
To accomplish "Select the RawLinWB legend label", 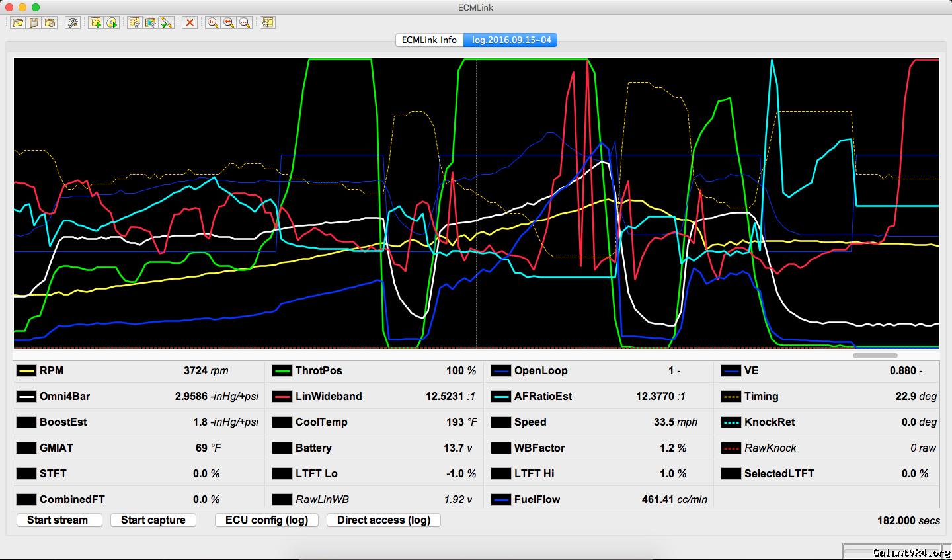I will (x=322, y=500).
